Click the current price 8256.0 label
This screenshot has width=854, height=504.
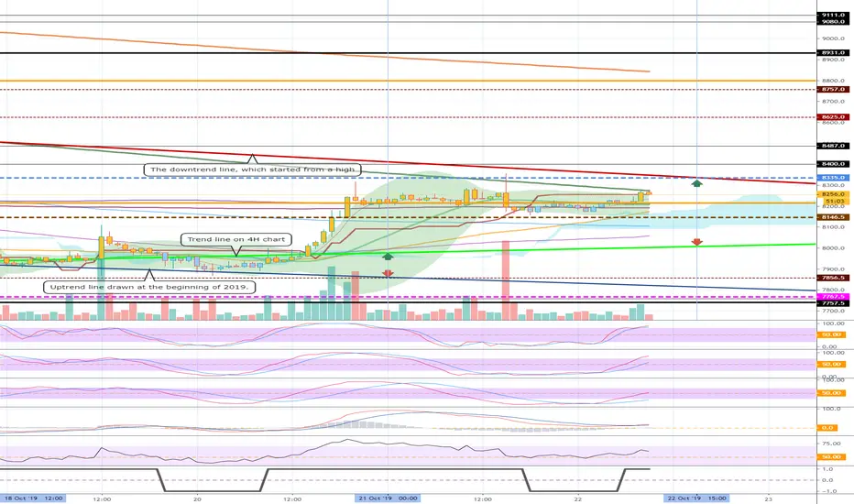point(833,194)
